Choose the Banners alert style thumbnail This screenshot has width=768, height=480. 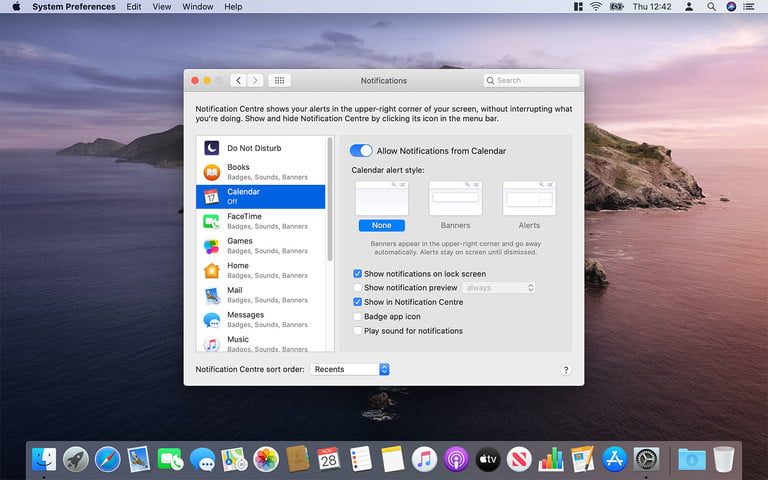[455, 198]
